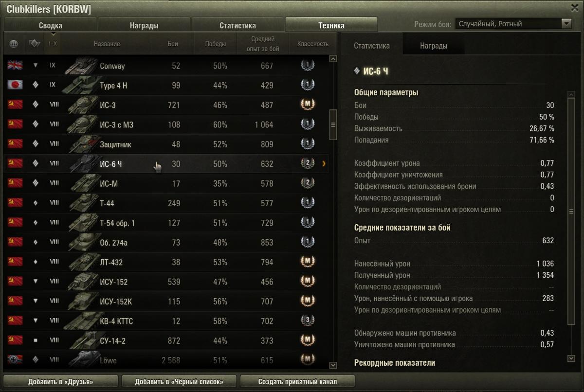
Task: Click vehicle list scrollbar handle
Action: coord(333,125)
